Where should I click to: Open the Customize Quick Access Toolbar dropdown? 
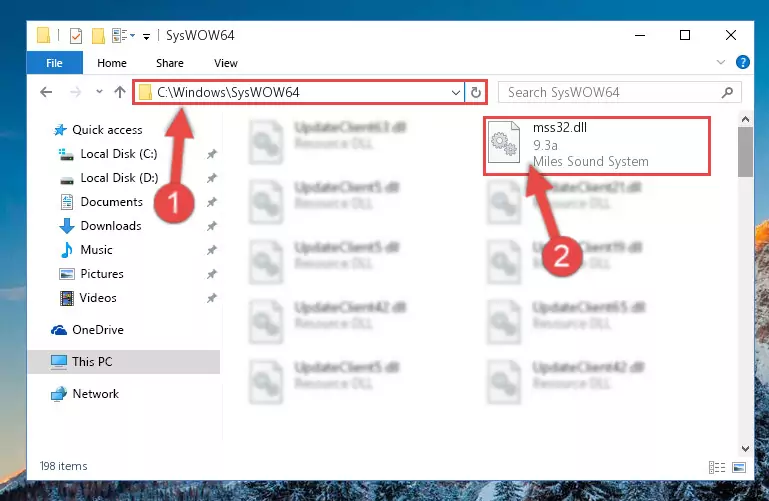coord(146,36)
